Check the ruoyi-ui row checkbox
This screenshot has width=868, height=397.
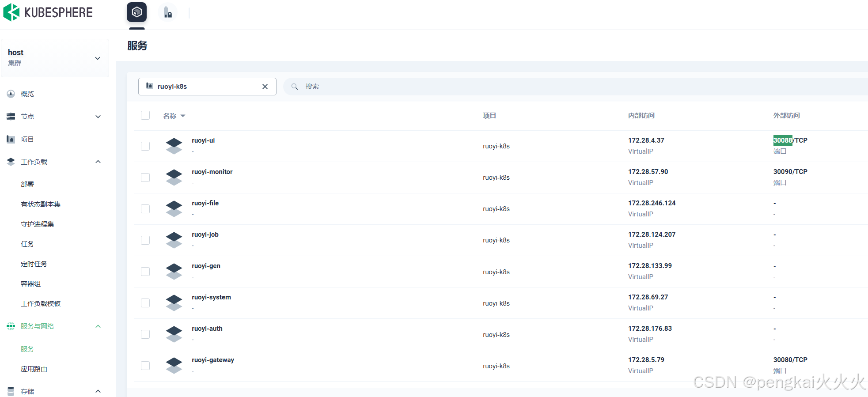pos(145,146)
